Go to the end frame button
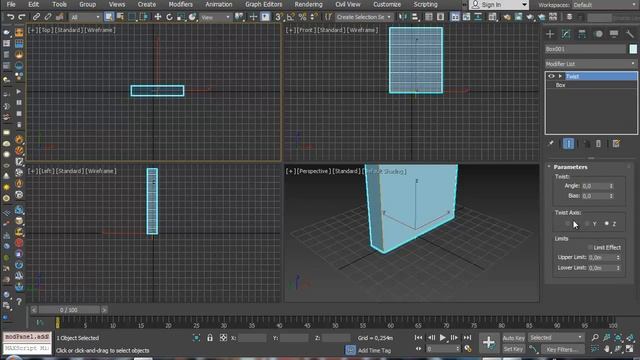Screen dimensions: 640x360 tap(467, 338)
